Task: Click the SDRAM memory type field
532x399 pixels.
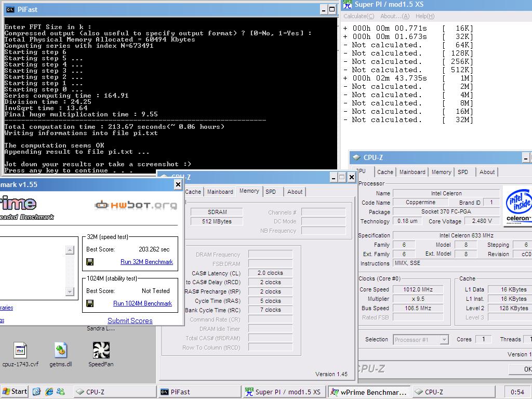Action: point(217,212)
